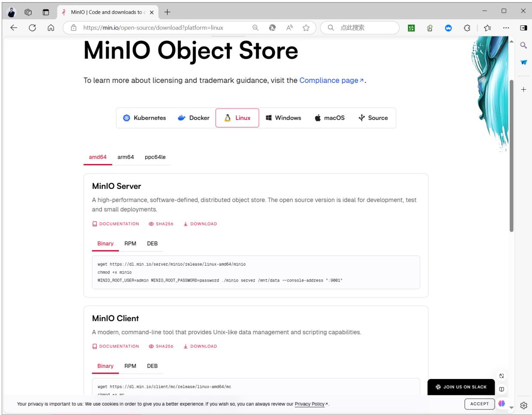
Task: Switch to the Windows platform tab
Action: tap(283, 118)
